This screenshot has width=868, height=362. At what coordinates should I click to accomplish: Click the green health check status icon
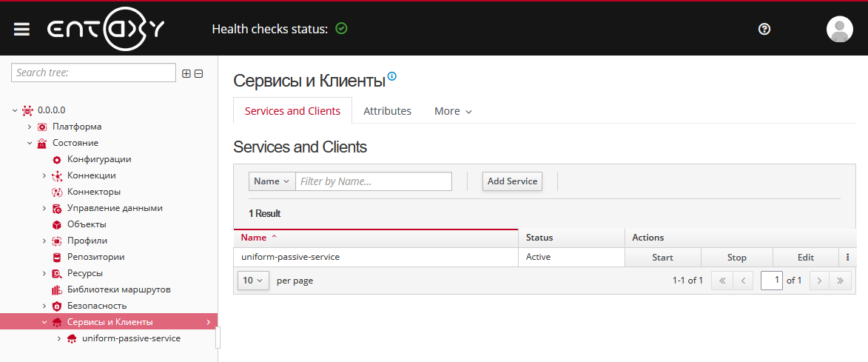[341, 29]
